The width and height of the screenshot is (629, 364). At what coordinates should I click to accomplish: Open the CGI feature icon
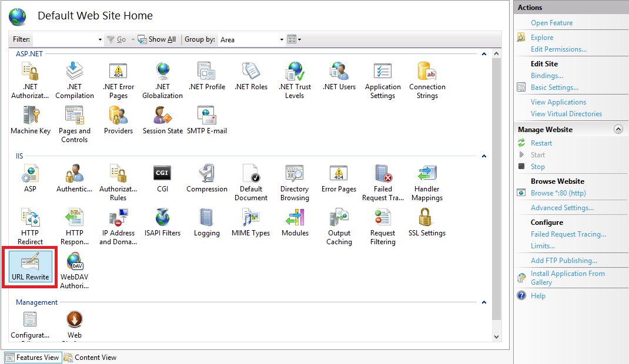(162, 174)
